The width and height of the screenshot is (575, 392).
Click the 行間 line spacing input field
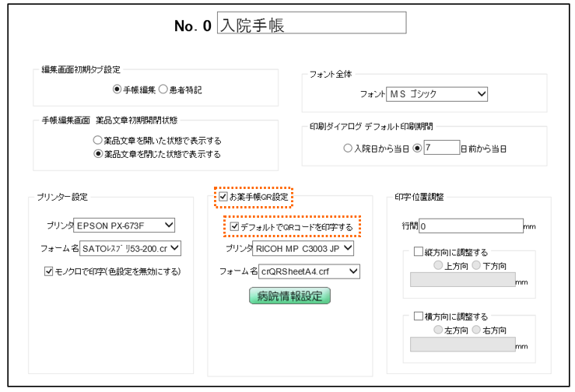click(x=469, y=226)
